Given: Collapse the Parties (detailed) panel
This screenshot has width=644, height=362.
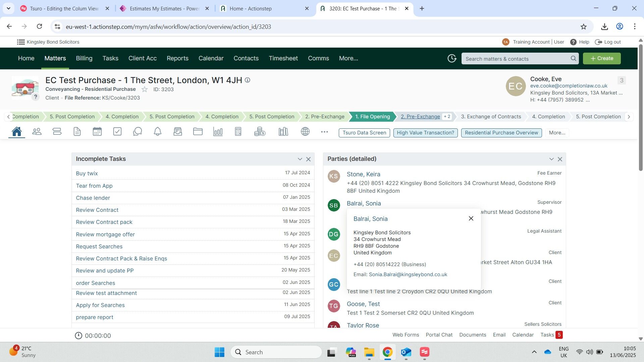Looking at the screenshot, I should [551, 159].
